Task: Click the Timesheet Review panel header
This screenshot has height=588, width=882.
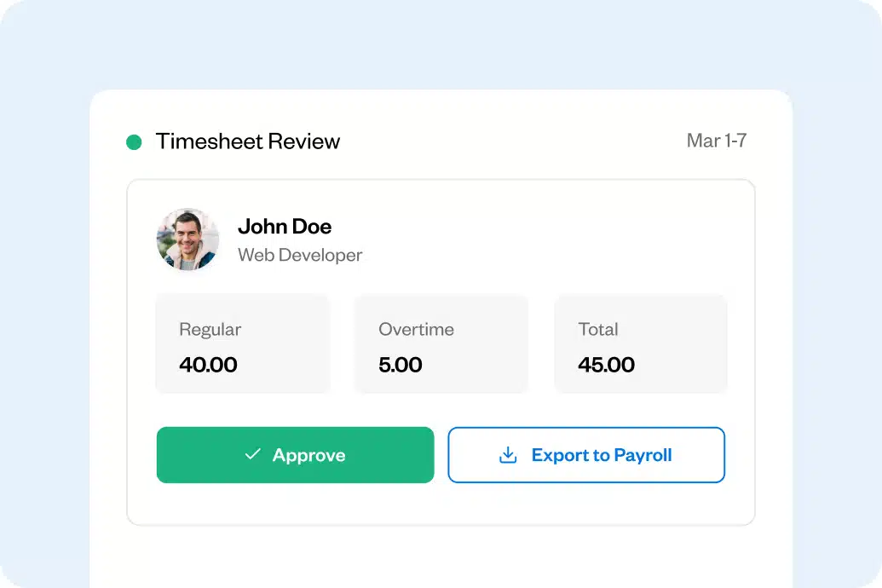Action: click(x=246, y=141)
